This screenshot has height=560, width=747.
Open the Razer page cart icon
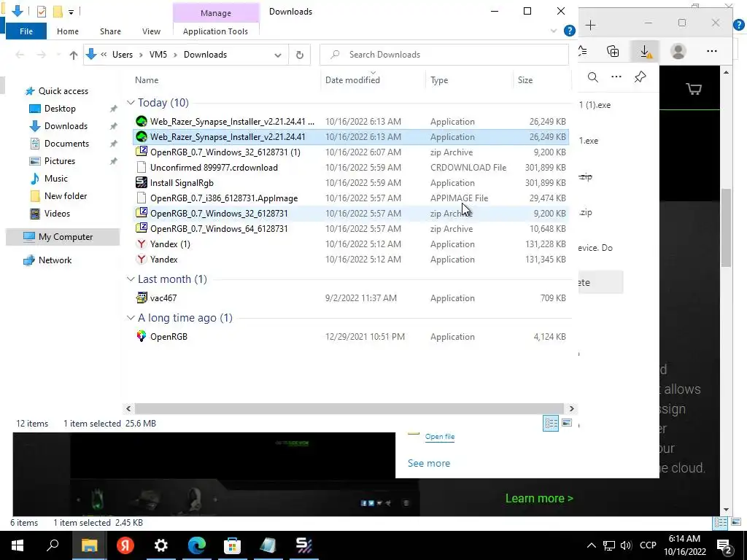pos(694,88)
